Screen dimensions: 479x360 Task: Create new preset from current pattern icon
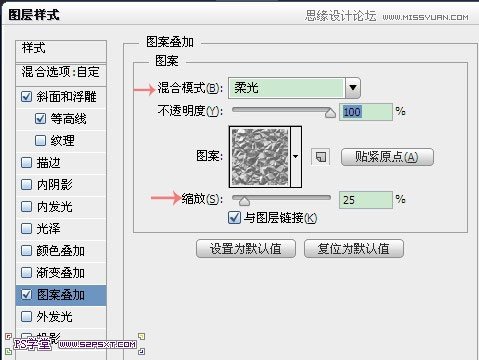[x=321, y=157]
